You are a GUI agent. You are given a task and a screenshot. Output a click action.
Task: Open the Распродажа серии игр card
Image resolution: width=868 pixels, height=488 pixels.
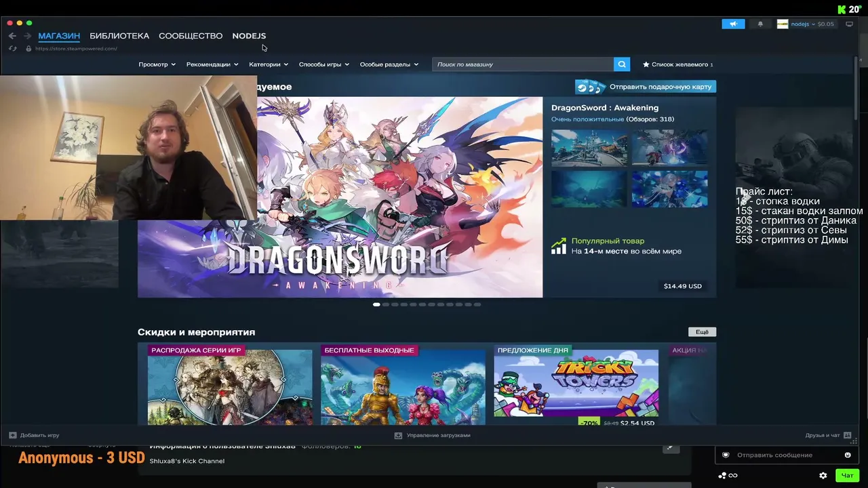point(230,385)
